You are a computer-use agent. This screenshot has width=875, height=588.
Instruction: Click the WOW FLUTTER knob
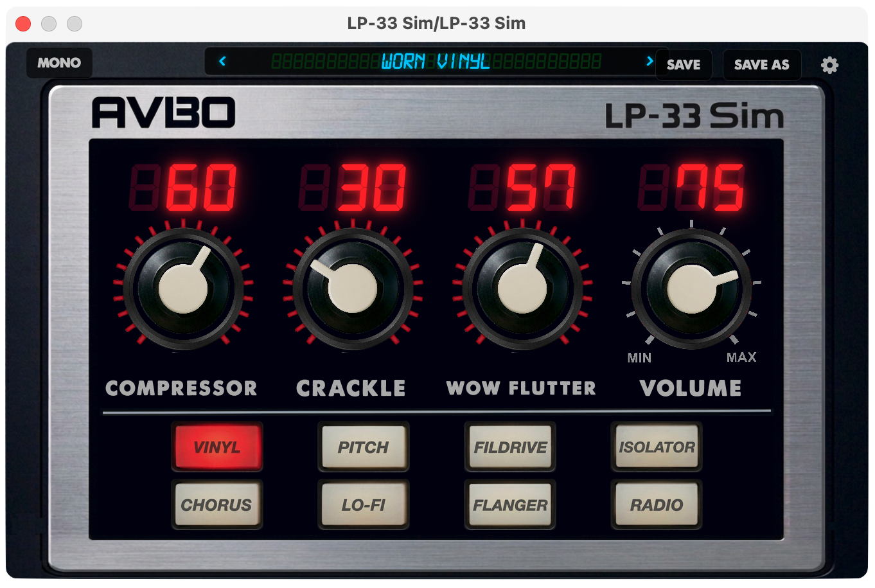522,289
